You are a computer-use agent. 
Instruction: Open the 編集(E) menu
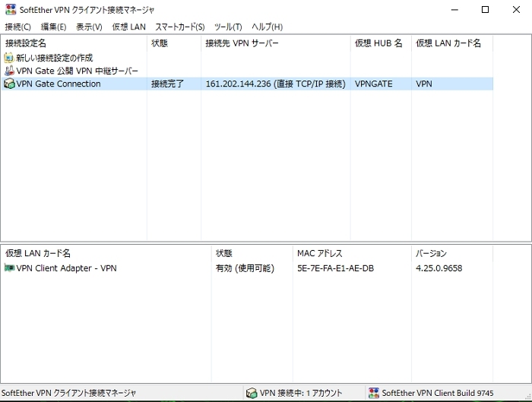(53, 27)
